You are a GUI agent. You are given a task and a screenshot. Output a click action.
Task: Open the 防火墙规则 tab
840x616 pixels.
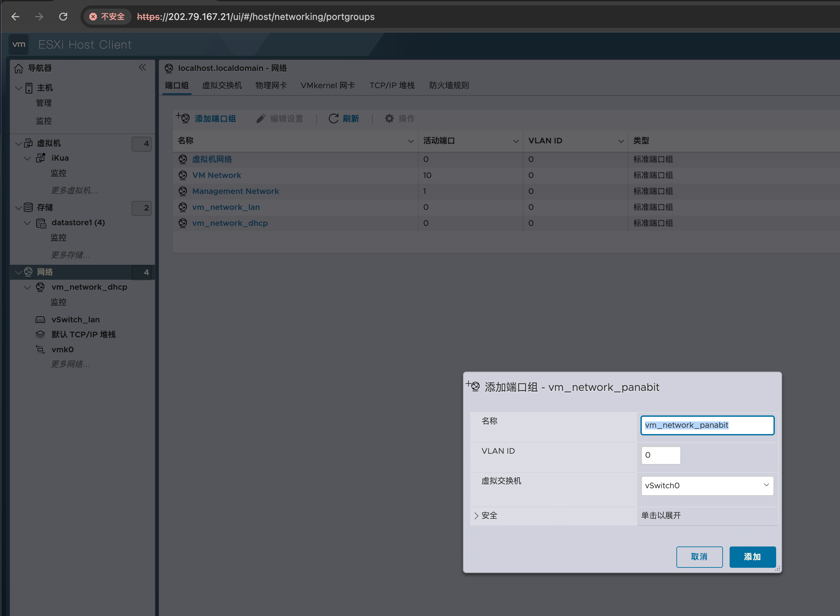pos(449,85)
